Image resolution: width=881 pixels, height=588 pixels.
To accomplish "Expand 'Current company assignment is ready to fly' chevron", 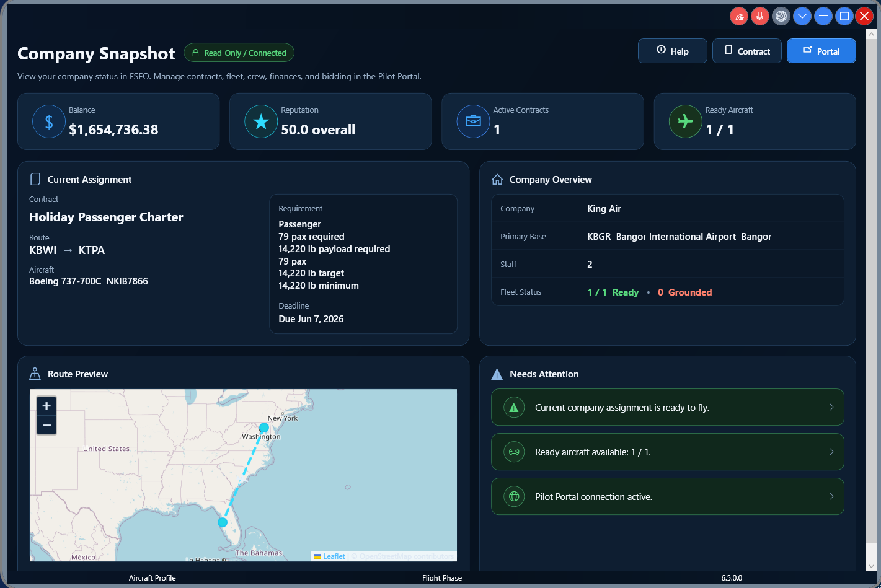I will (x=831, y=407).
